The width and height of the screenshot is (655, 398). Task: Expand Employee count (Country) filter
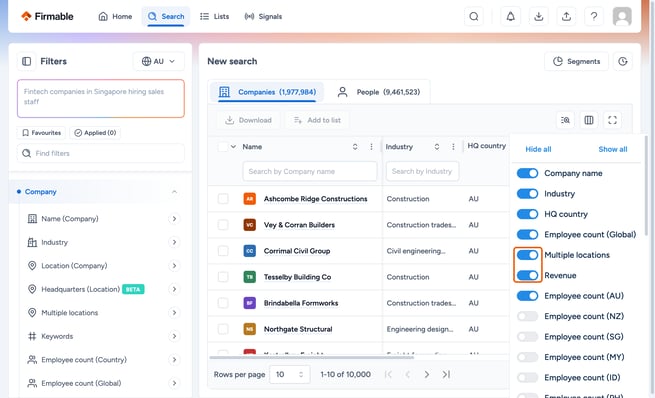[174, 360]
